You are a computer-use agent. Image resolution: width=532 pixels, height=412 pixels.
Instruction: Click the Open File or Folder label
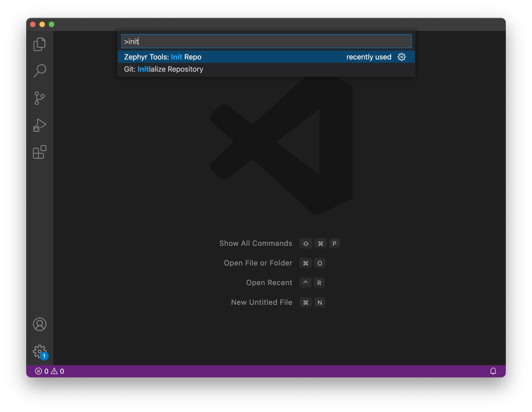(258, 263)
